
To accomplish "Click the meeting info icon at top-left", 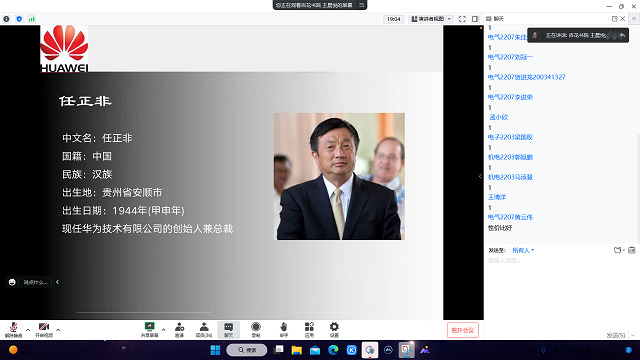I will click(x=6, y=19).
